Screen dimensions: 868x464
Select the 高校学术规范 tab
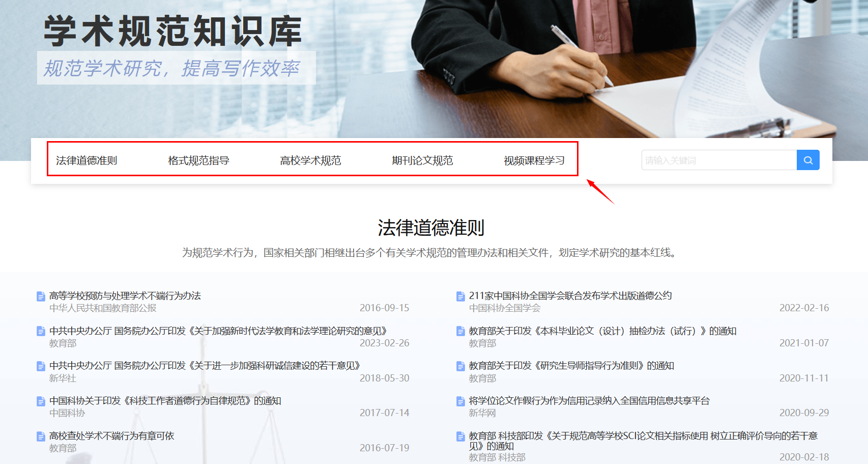310,160
